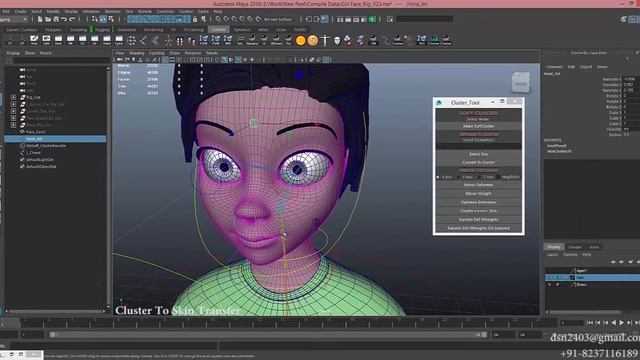Click the Outliner search input field

click(x=61, y=60)
